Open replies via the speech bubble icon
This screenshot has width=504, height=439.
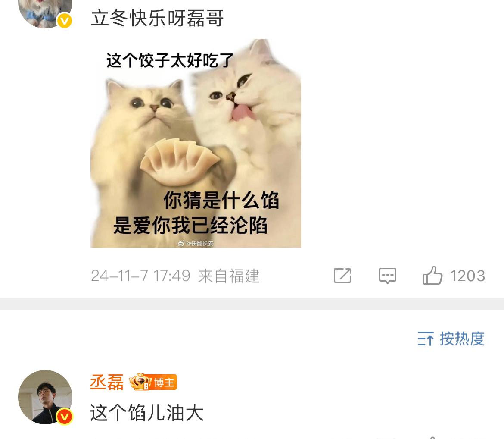(388, 276)
